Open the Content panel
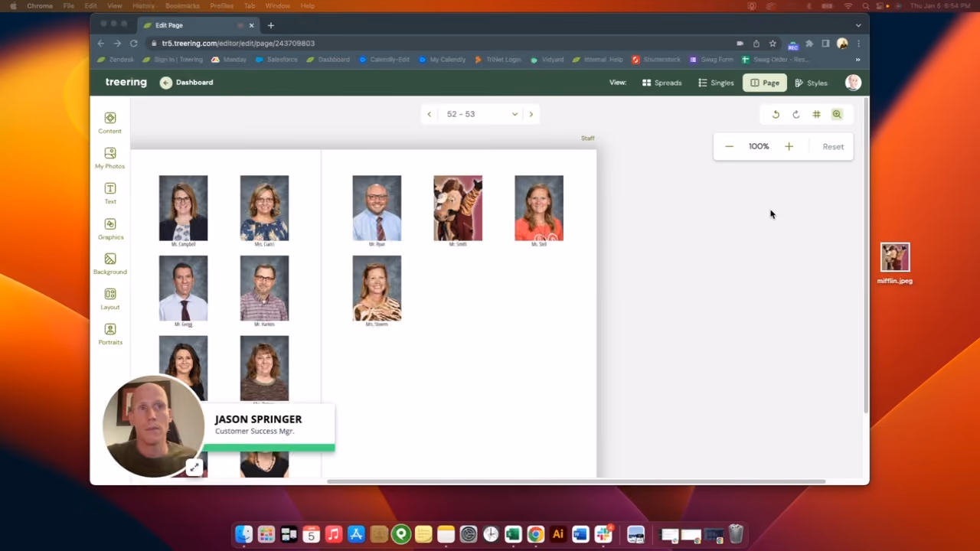This screenshot has height=551, width=980. click(x=110, y=122)
